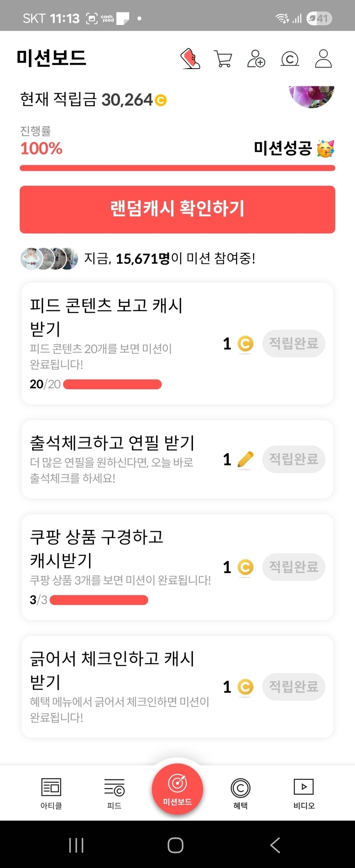Tap the invite friend icon

(x=256, y=59)
